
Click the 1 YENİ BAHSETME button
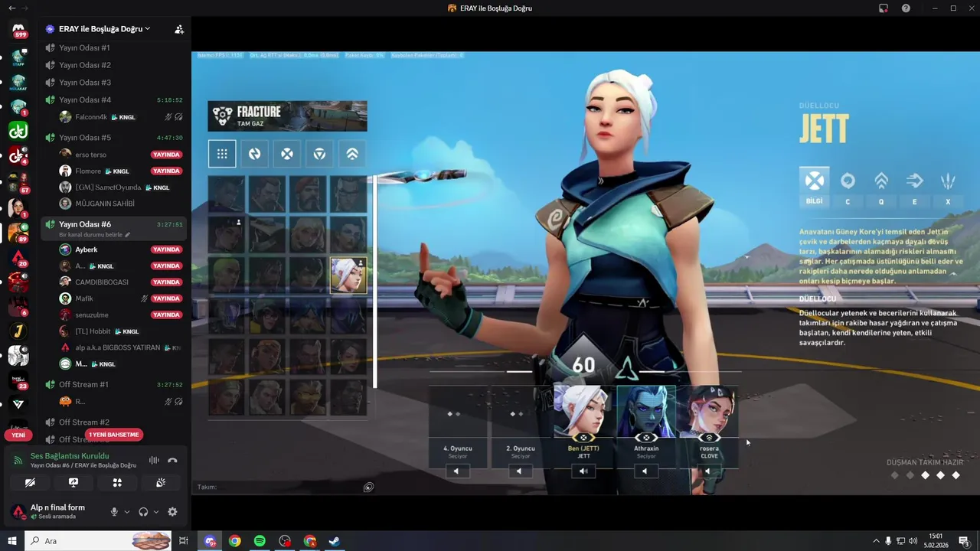pos(114,435)
